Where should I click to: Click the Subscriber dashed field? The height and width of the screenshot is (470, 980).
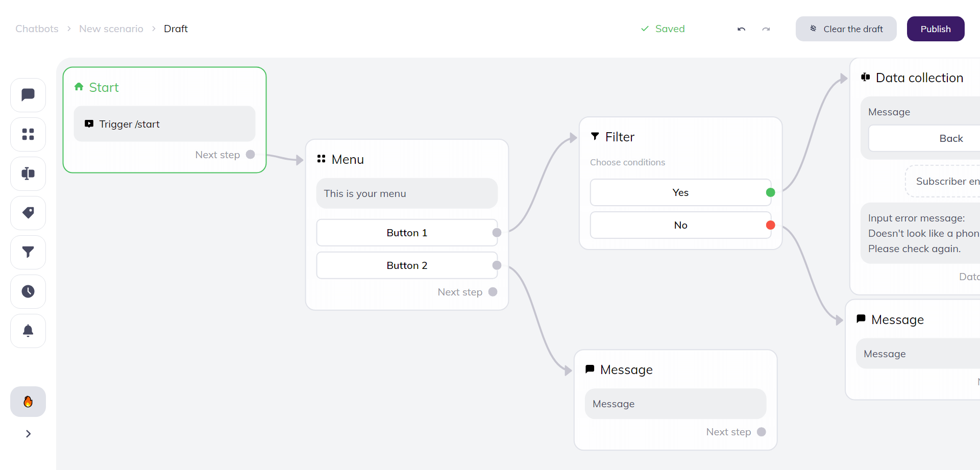click(943, 181)
